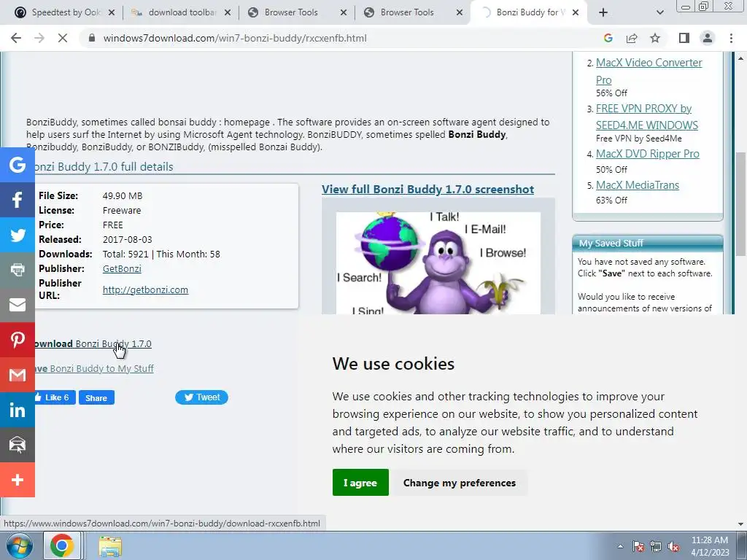Open the GetBonzi publisher link
The height and width of the screenshot is (560, 747).
tap(122, 268)
